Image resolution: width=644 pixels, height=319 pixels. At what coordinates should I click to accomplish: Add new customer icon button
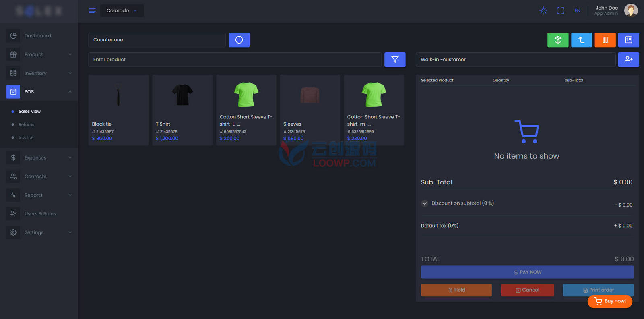tap(629, 60)
